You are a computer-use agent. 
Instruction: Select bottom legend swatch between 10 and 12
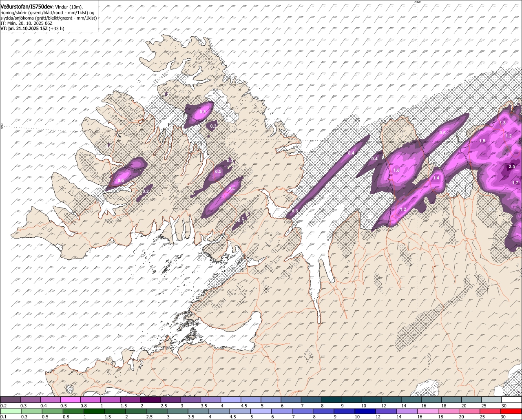365,411
